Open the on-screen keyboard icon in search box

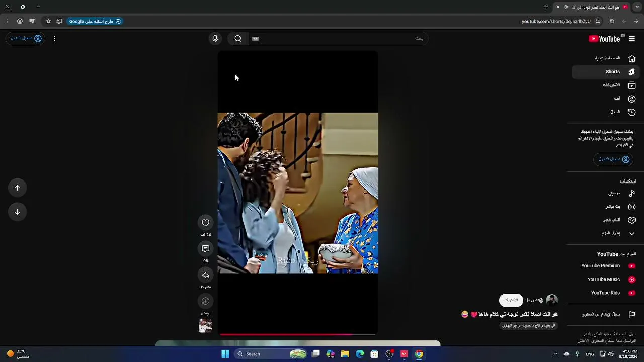[x=255, y=39]
